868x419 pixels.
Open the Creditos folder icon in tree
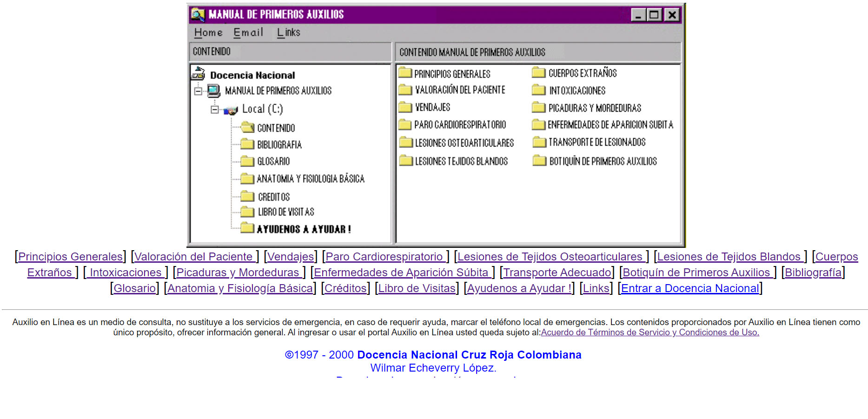pyautogui.click(x=247, y=196)
